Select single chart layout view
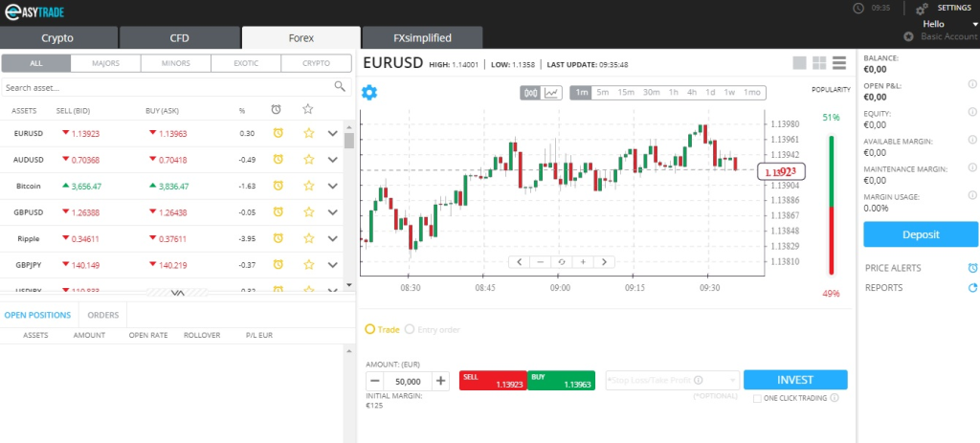The width and height of the screenshot is (980, 443). pyautogui.click(x=799, y=63)
